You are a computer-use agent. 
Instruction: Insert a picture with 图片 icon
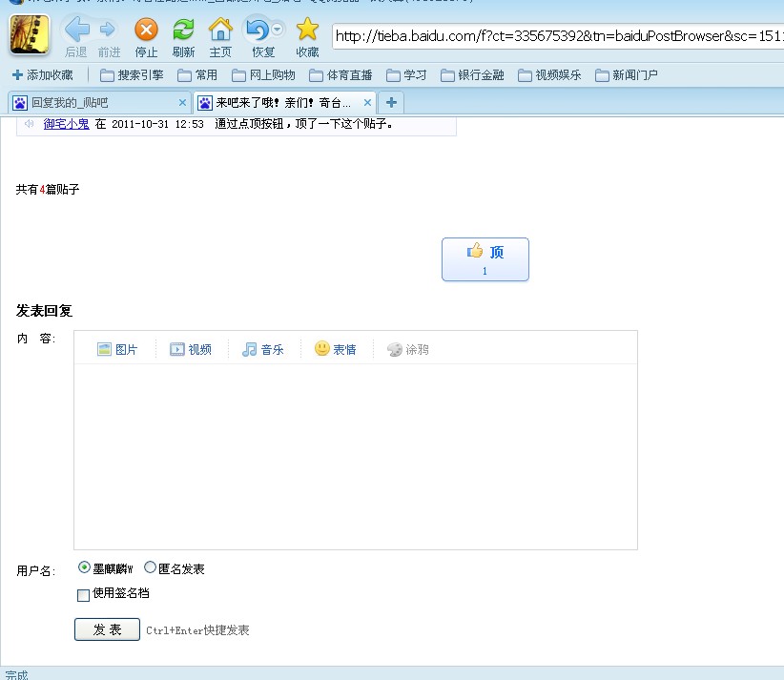(117, 349)
